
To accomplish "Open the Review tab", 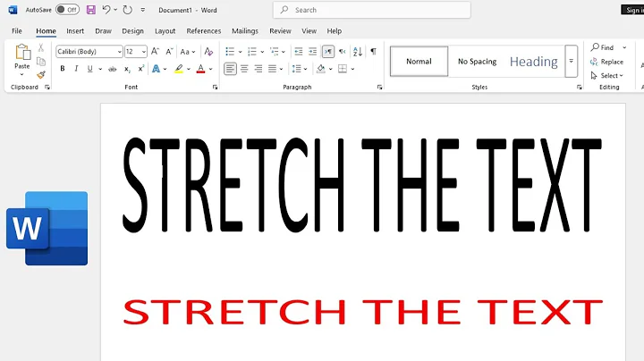I will 280,30.
